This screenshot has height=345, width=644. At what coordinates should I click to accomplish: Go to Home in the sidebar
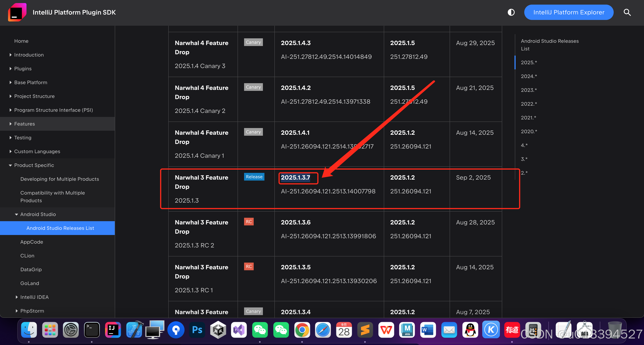[21, 41]
